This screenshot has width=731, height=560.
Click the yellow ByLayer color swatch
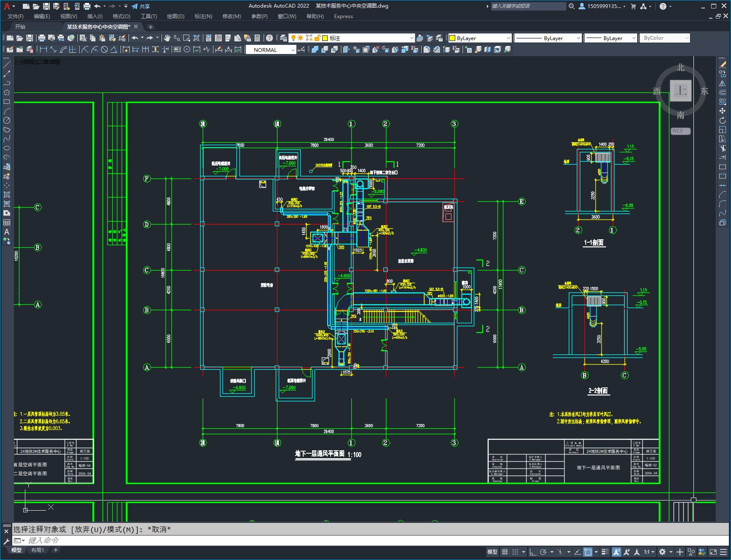tap(452, 38)
